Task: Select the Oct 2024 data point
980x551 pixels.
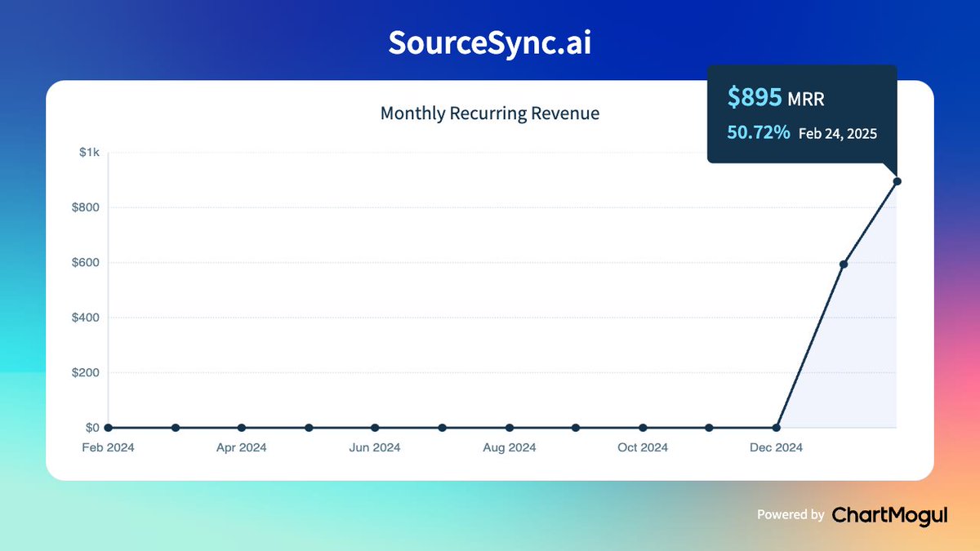Action: pos(643,427)
